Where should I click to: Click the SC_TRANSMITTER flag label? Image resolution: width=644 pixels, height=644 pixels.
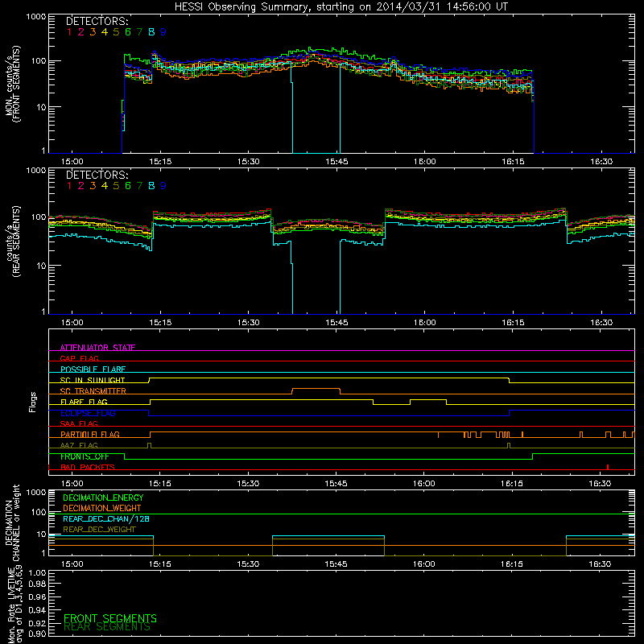(x=93, y=390)
